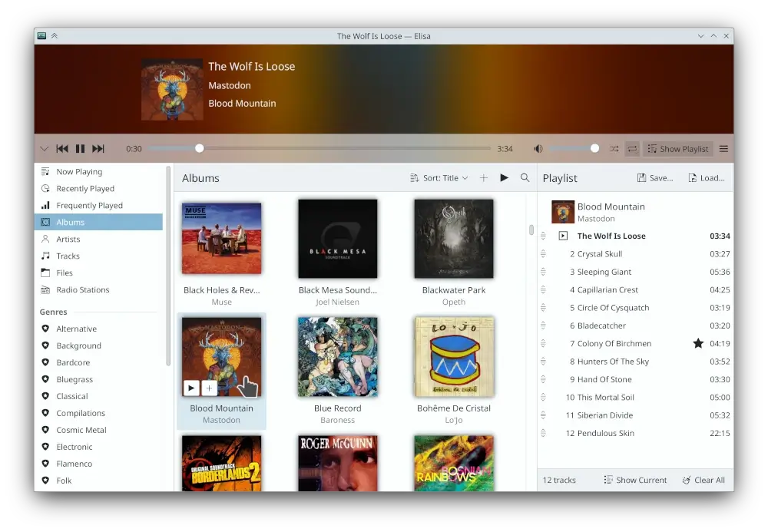Viewport: 768px width, 532px height.
Task: Toggle shuffle mode
Action: pyautogui.click(x=614, y=149)
